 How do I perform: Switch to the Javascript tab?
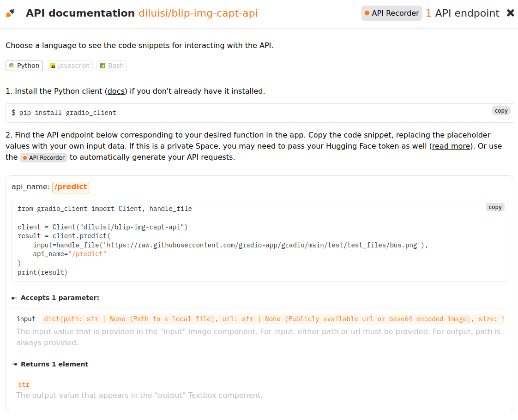pyautogui.click(x=70, y=66)
